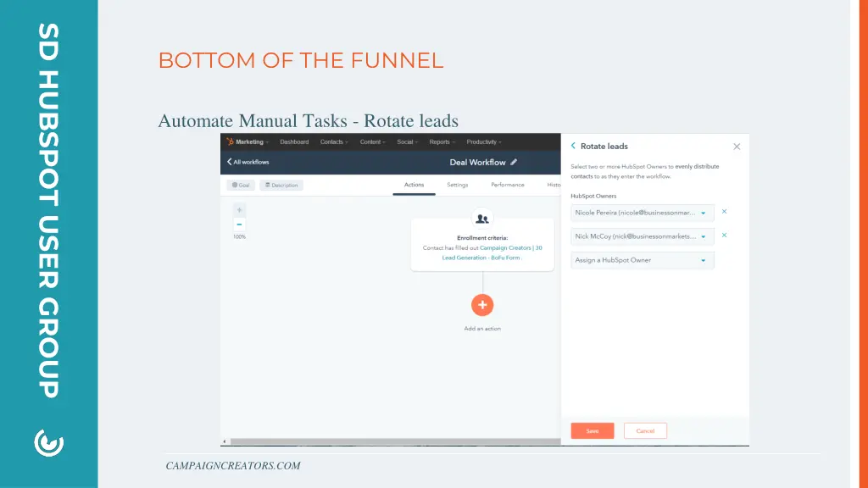
Task: Go back to All workflows
Action: 248,162
